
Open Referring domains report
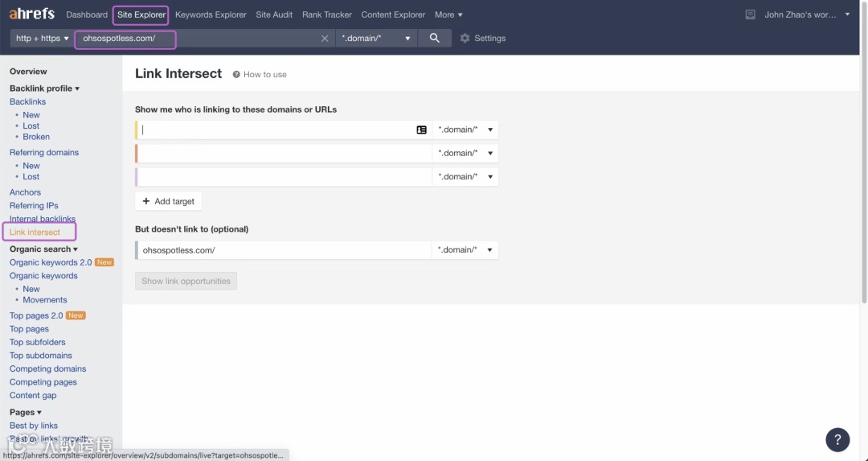pyautogui.click(x=44, y=152)
